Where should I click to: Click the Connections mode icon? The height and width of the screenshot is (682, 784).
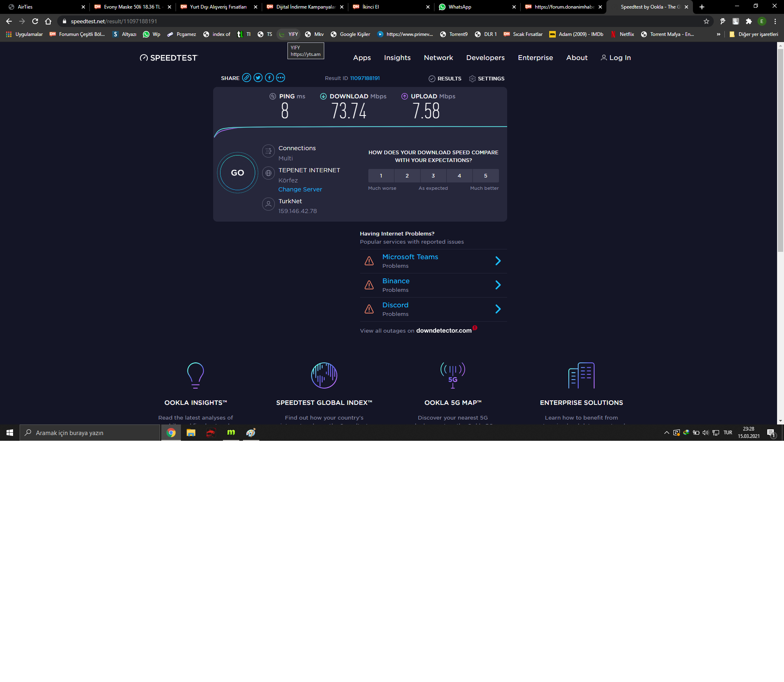(x=268, y=151)
